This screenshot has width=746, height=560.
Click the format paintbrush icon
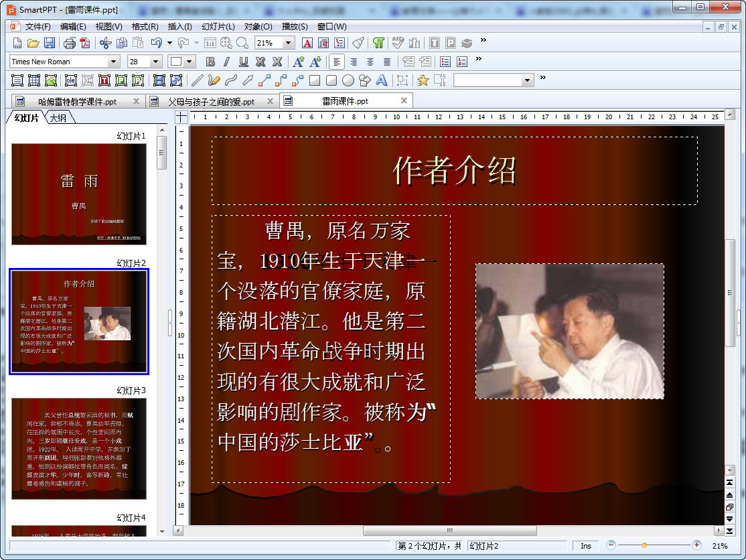[x=358, y=44]
